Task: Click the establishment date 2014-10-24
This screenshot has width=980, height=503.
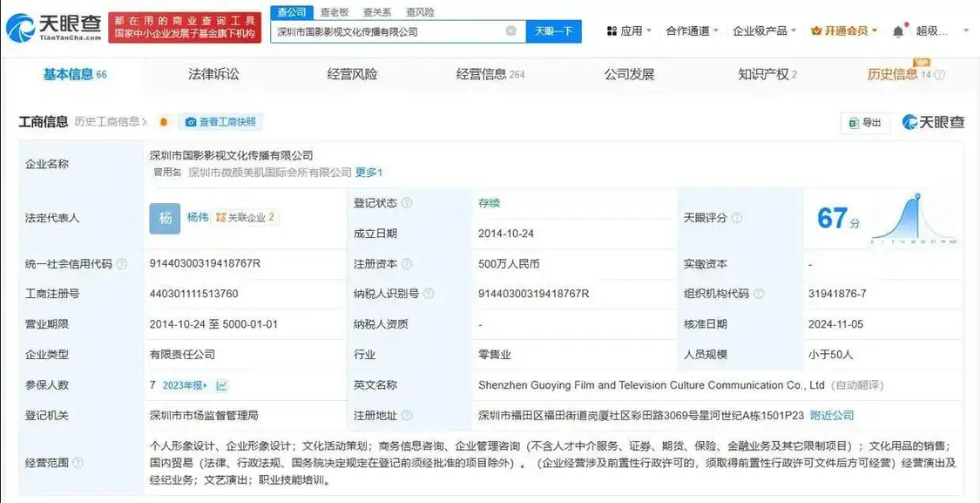Action: (x=506, y=234)
